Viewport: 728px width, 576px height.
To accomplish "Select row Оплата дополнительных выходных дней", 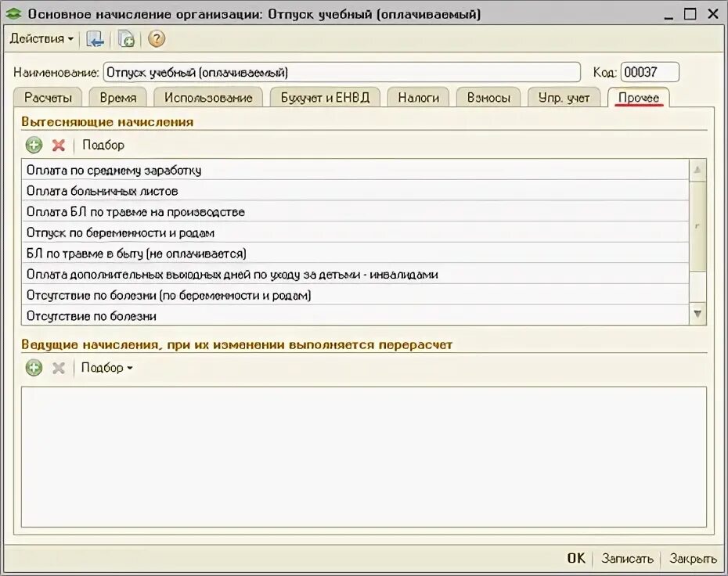I will coord(355,275).
